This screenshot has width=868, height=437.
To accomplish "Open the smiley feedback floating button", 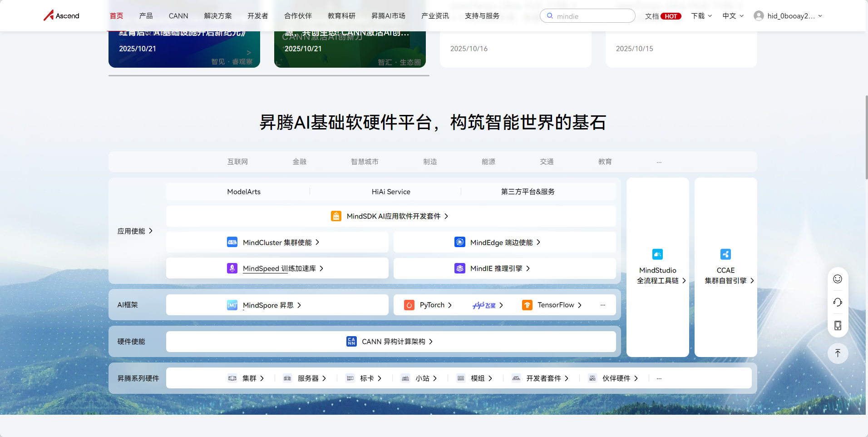I will pos(838,279).
